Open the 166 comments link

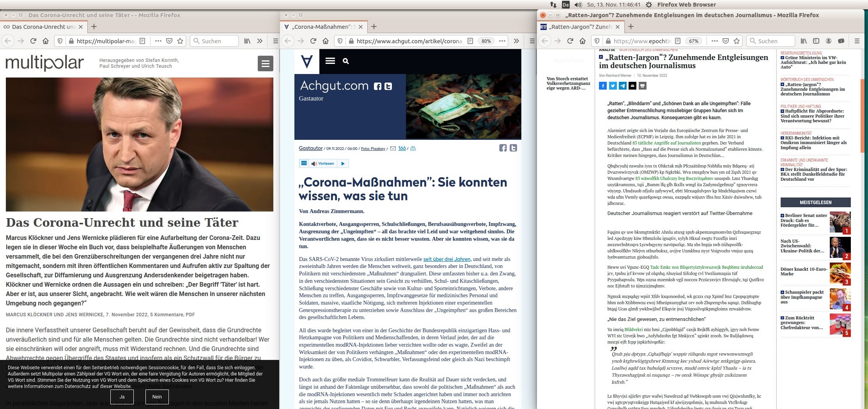tap(402, 148)
